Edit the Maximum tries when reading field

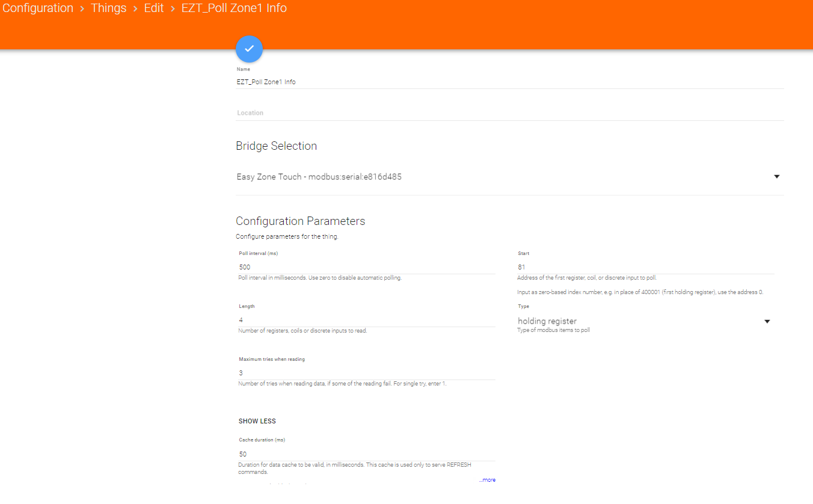point(366,373)
